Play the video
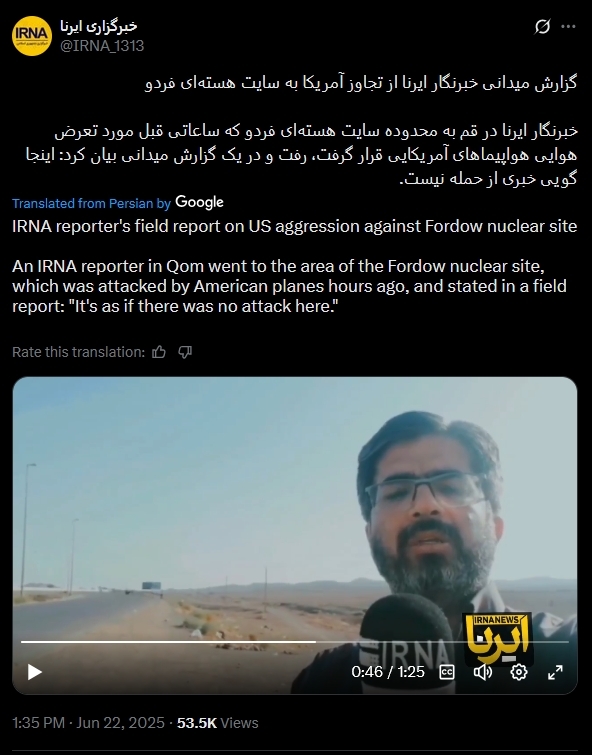The image size is (592, 755). click(34, 672)
